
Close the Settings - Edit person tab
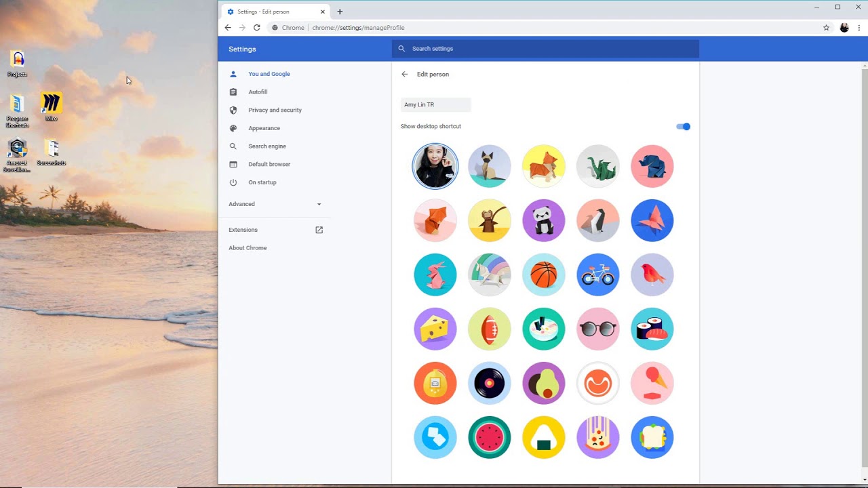323,12
